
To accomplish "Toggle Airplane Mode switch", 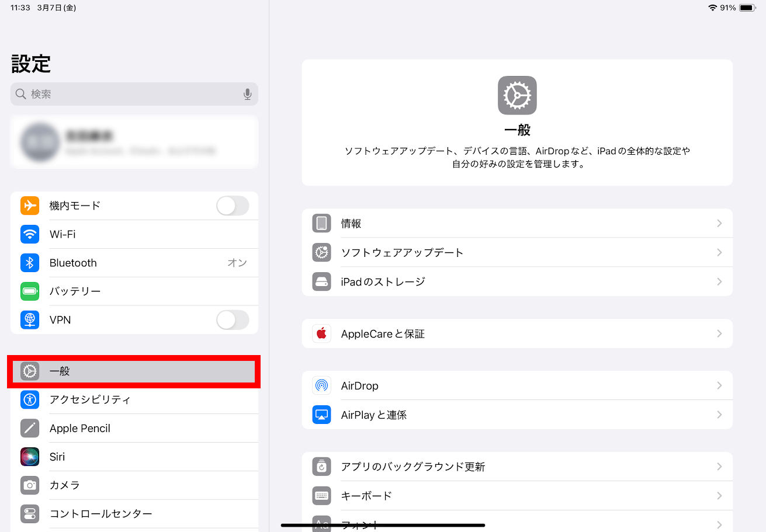I will [233, 206].
